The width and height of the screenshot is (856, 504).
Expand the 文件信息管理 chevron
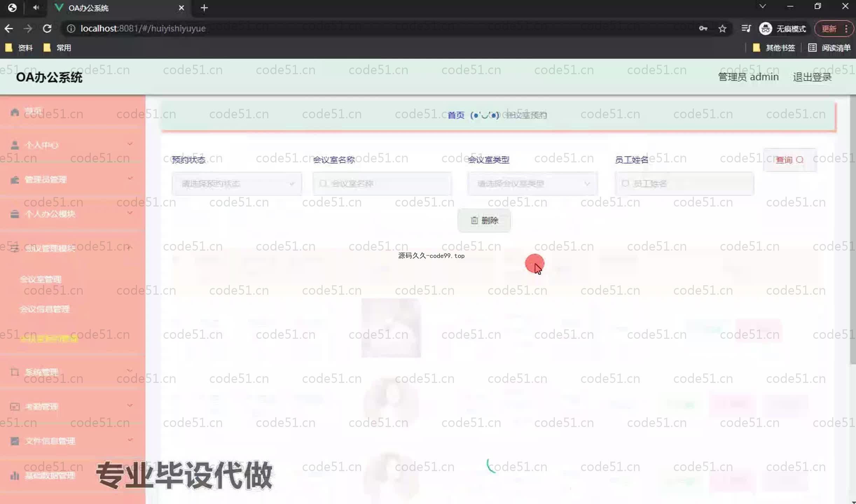[130, 440]
